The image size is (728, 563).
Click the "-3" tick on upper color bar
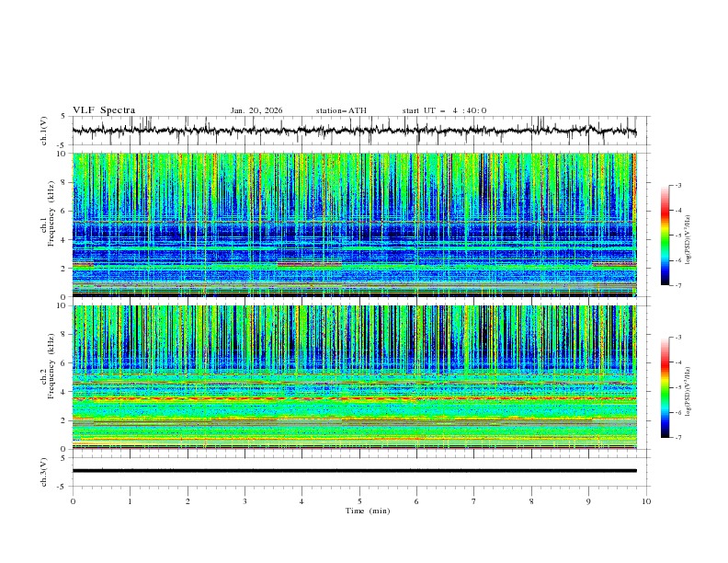pyautogui.click(x=678, y=185)
